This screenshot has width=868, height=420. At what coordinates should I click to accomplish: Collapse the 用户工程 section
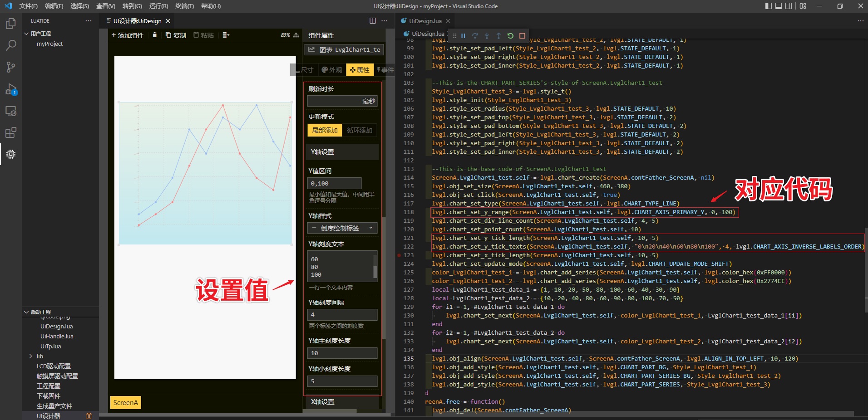pos(26,34)
